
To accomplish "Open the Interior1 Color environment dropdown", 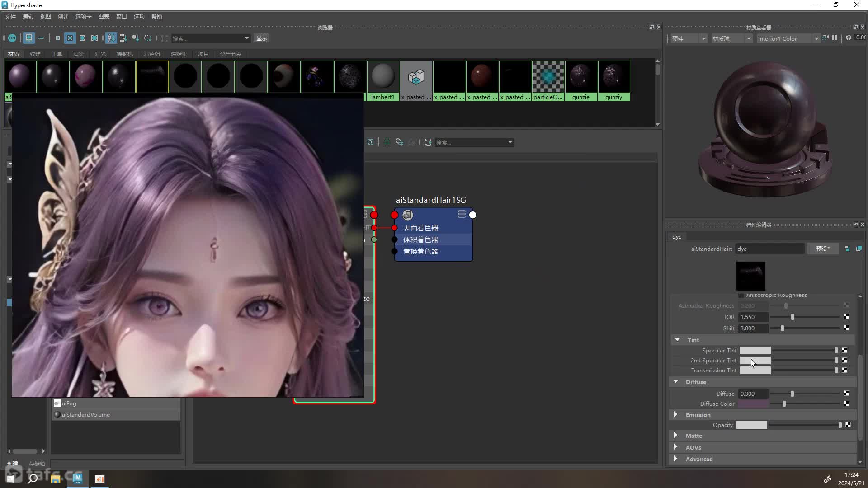I will pyautogui.click(x=788, y=38).
